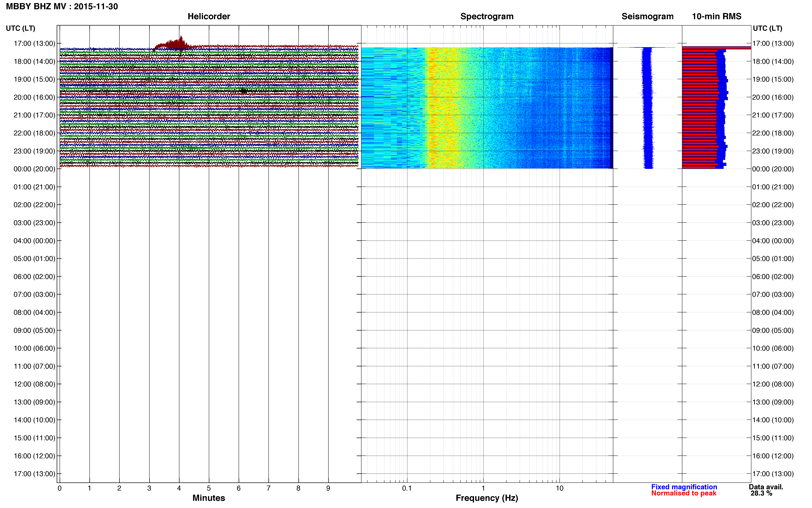
Task: Click the helicorder minute tick label '3'
Action: point(149,488)
